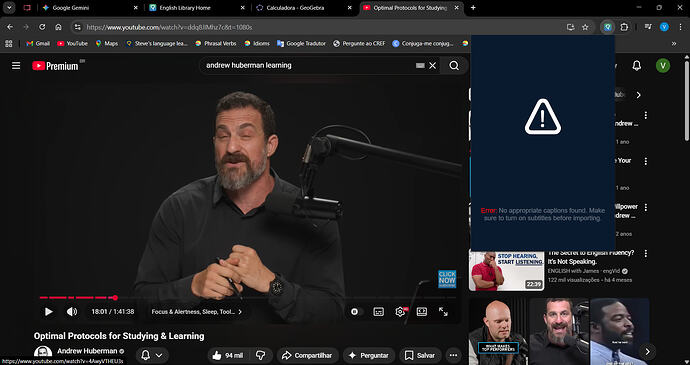690x365 pixels.
Task: Open the 'What Makes Top Performers' short thumbnail
Action: [x=498, y=332]
